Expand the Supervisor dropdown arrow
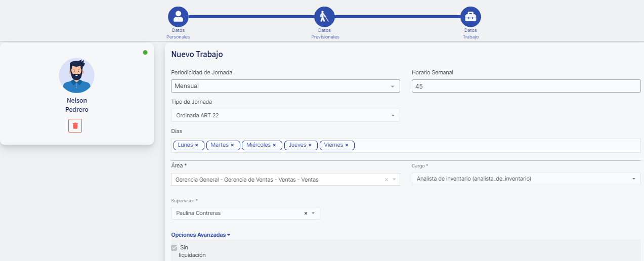The width and height of the screenshot is (644, 261). pyautogui.click(x=313, y=213)
